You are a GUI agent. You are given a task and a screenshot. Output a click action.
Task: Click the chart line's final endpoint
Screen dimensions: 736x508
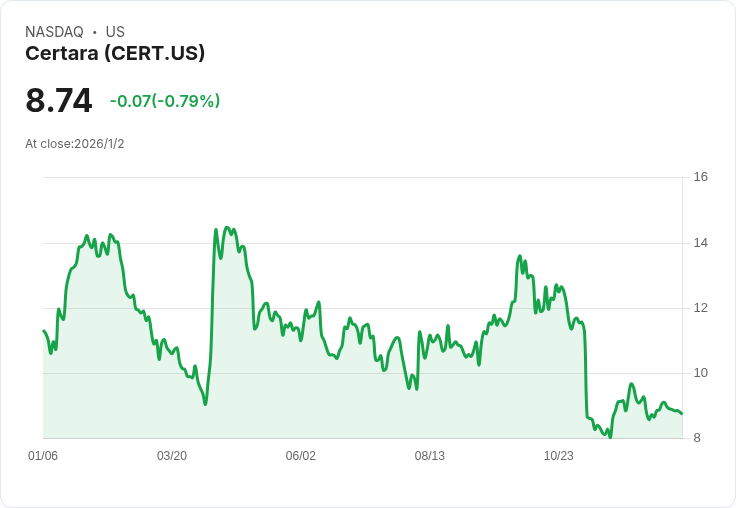682,414
